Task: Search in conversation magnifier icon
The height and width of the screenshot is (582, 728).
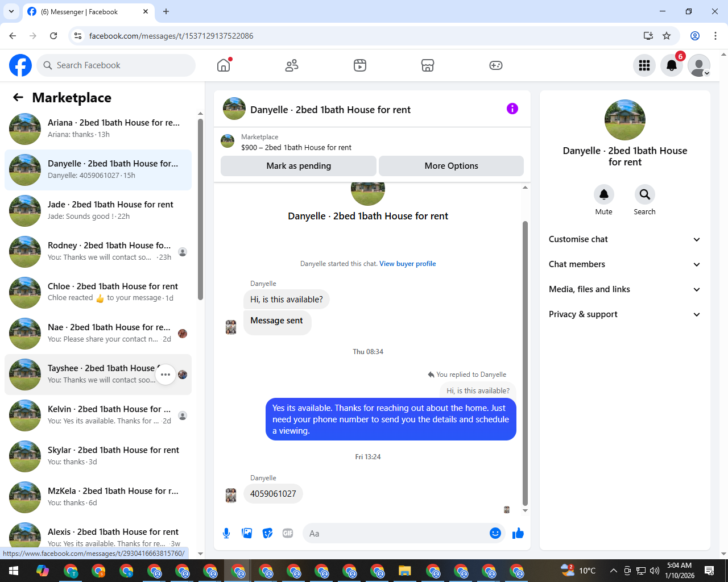Action: (x=644, y=194)
